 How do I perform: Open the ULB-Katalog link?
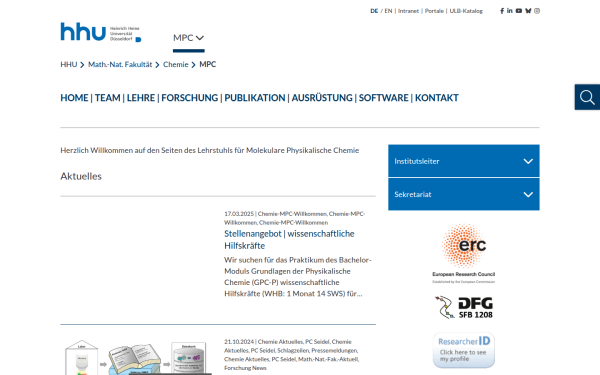click(466, 11)
